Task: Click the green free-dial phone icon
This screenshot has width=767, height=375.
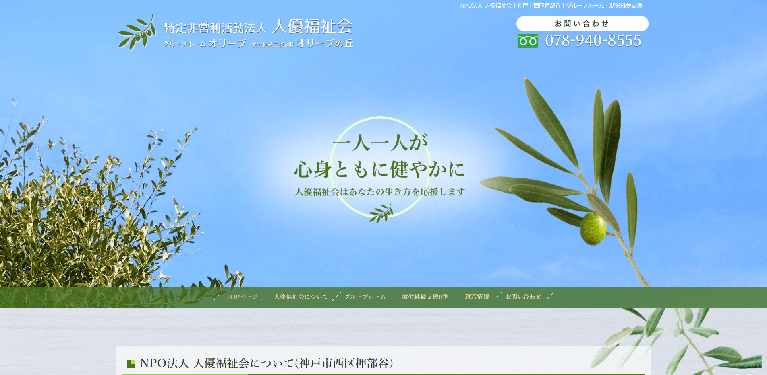Action: 528,41
